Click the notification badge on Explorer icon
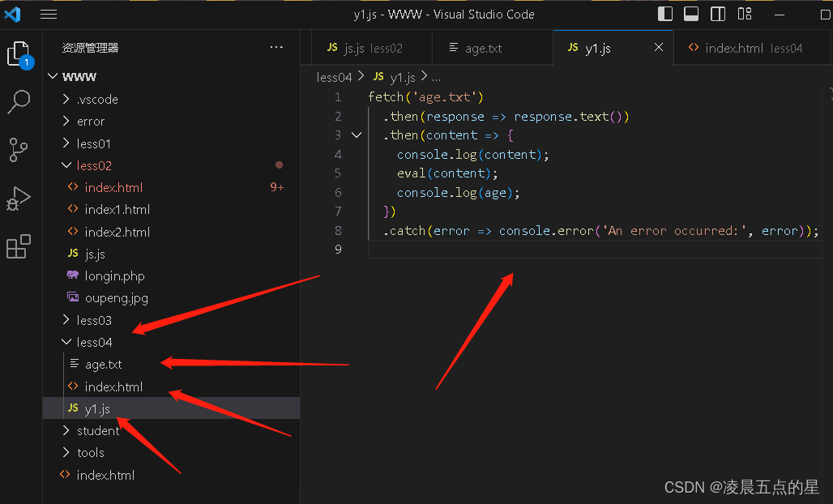 29,62
